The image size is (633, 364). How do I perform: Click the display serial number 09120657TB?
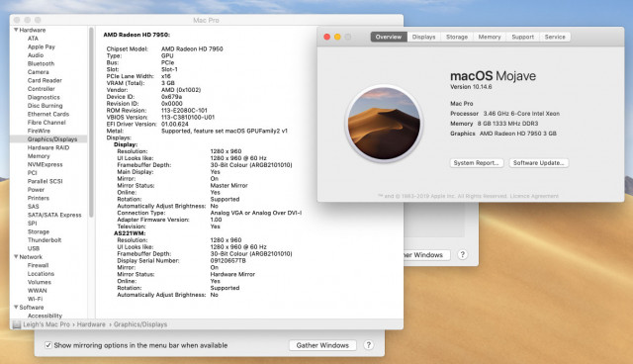[x=227, y=261]
